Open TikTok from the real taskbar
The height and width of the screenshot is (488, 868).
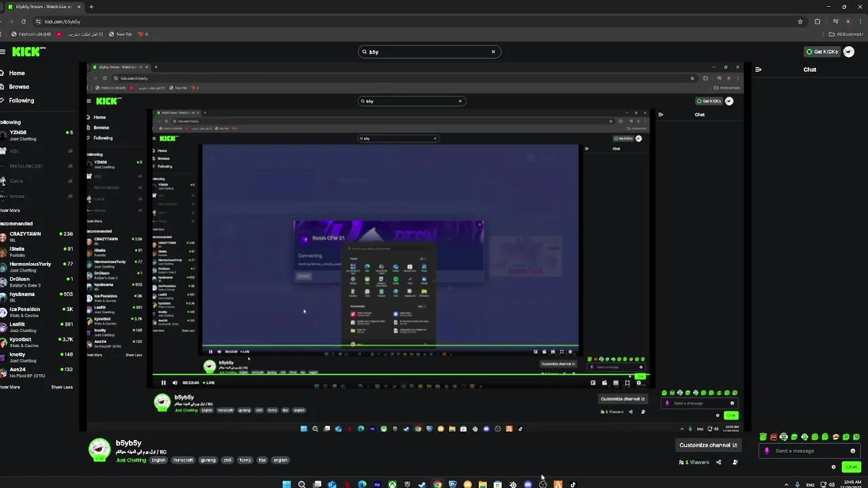(x=573, y=484)
